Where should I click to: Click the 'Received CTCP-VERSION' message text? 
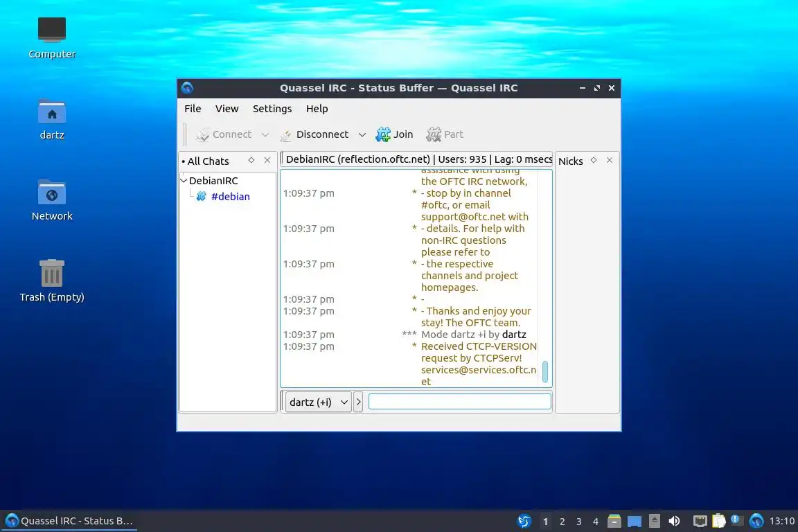pos(479,346)
